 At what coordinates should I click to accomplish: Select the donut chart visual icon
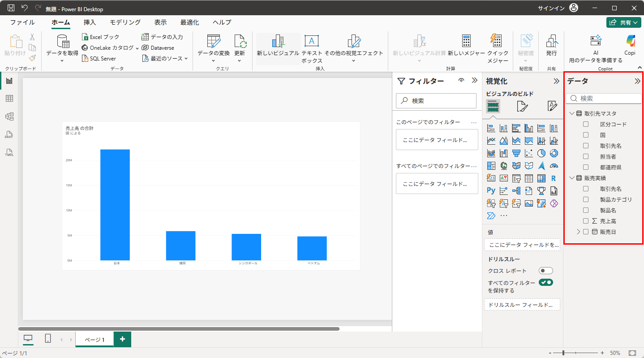pyautogui.click(x=554, y=153)
